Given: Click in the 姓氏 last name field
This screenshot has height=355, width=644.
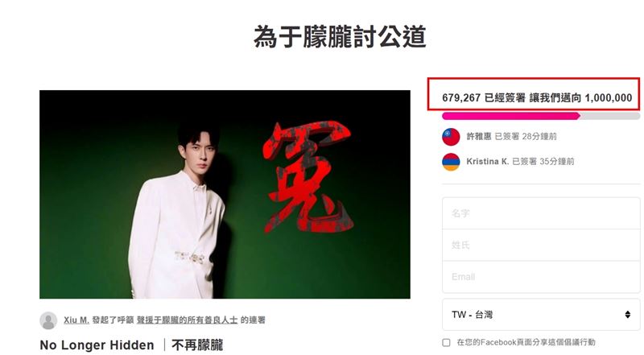Looking at the screenshot, I should (x=541, y=245).
